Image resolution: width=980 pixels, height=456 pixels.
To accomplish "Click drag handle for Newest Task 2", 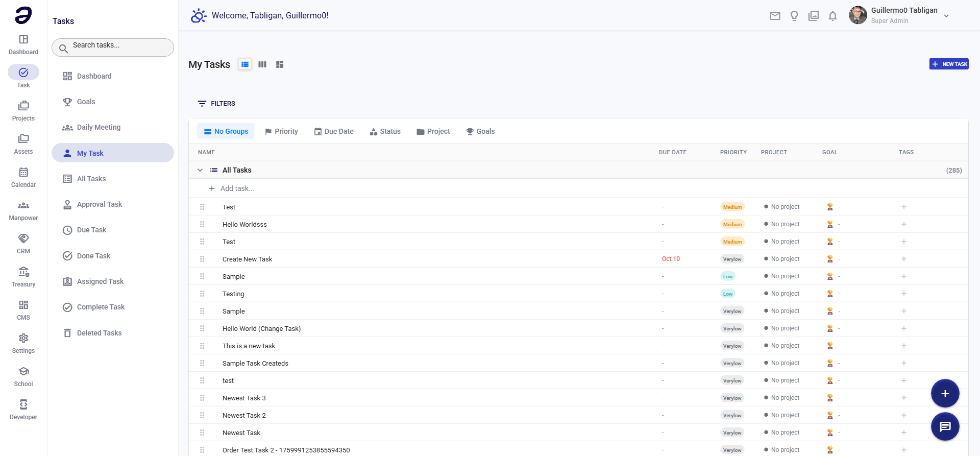I will click(202, 415).
